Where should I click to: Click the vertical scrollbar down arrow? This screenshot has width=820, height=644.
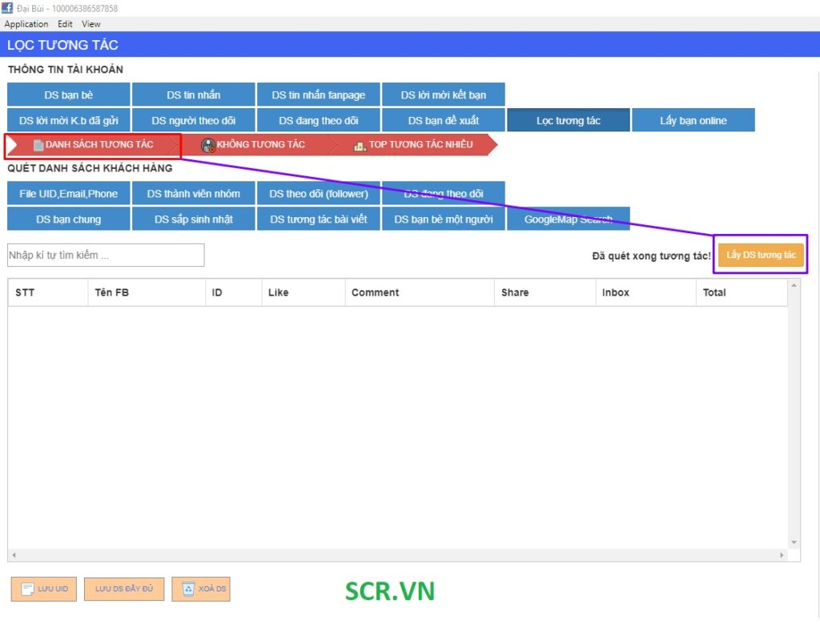794,542
